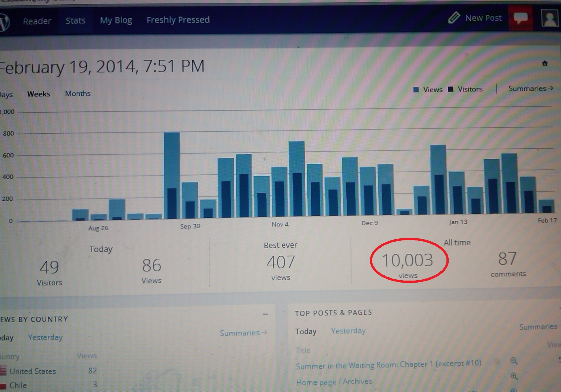Switch chart to Months view

point(78,94)
